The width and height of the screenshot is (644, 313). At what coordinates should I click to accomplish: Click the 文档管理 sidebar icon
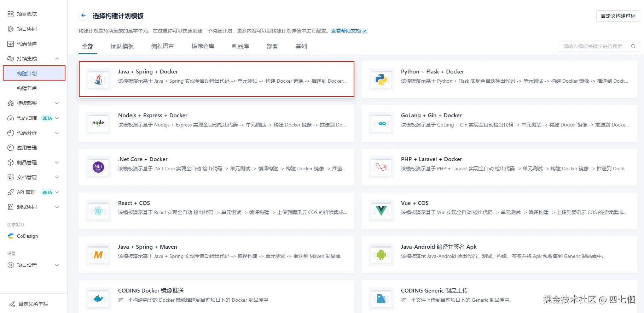coord(11,177)
